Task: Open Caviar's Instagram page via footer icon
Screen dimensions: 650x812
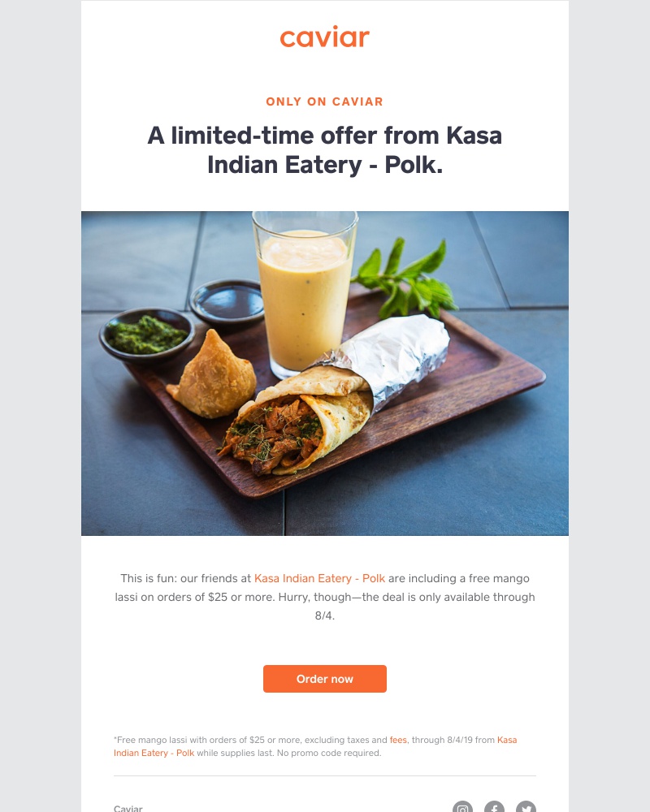Action: point(463,808)
